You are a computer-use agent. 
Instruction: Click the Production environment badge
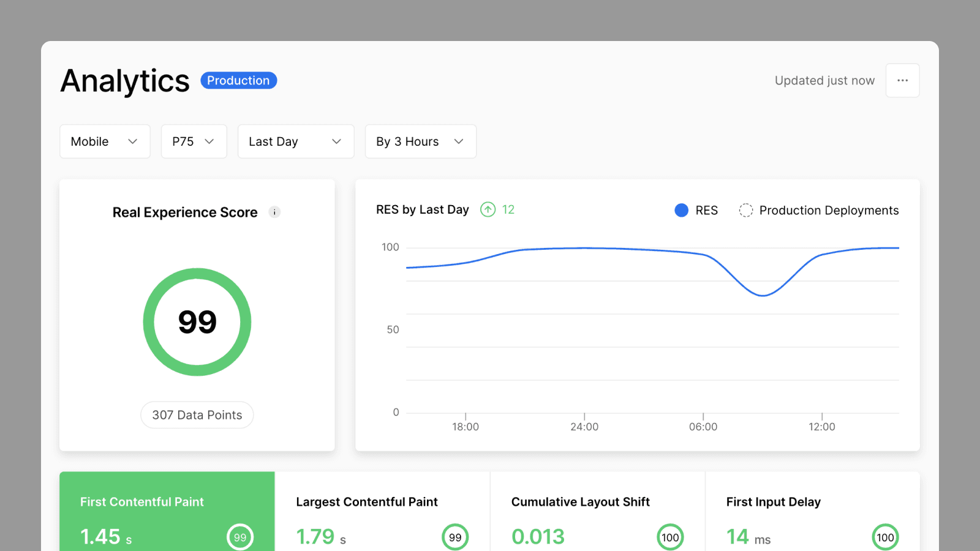point(238,81)
